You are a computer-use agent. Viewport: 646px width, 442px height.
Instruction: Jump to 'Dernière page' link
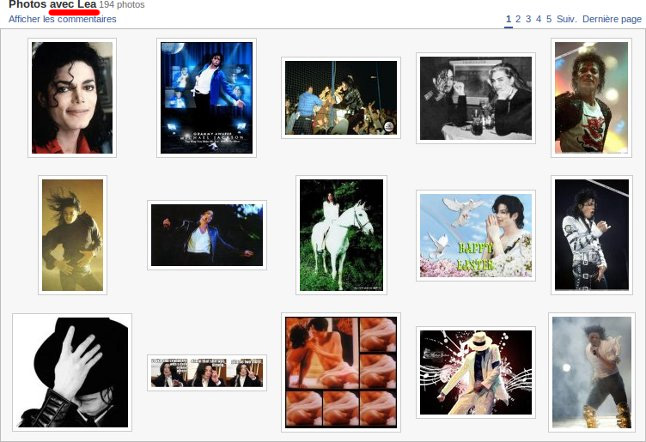coord(612,19)
